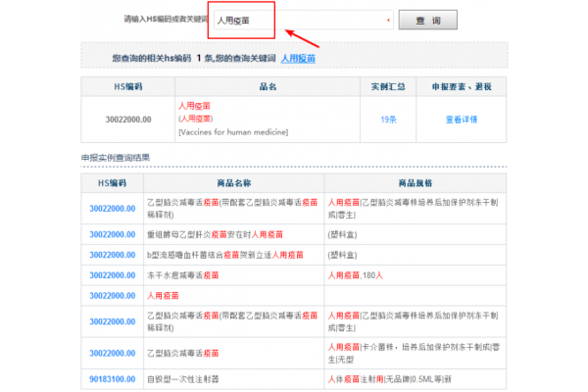588x392 pixels.
Task: Open HS code link for b型流感嗜血杆菌结合疫苗 row
Action: tap(112, 255)
